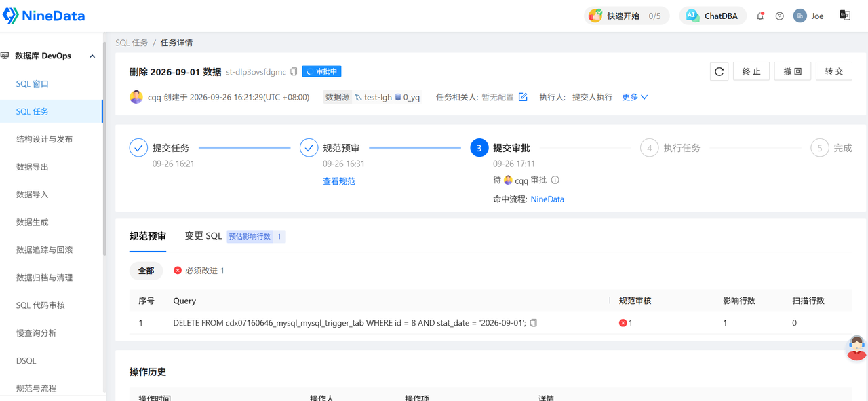Open the notification bell
Screen dimensions: 868x401
(x=760, y=16)
